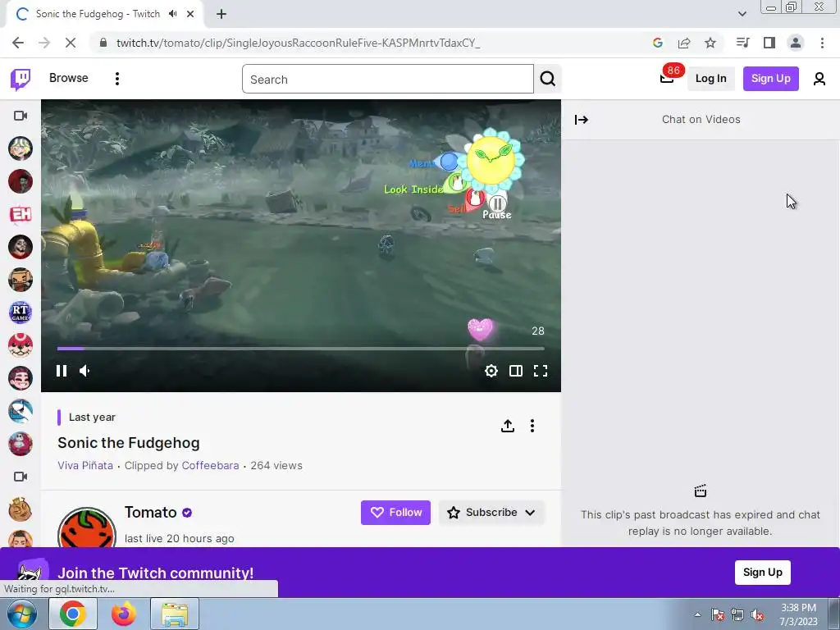Open the Subscribe dropdown
This screenshot has width=840, height=630.
tap(491, 513)
